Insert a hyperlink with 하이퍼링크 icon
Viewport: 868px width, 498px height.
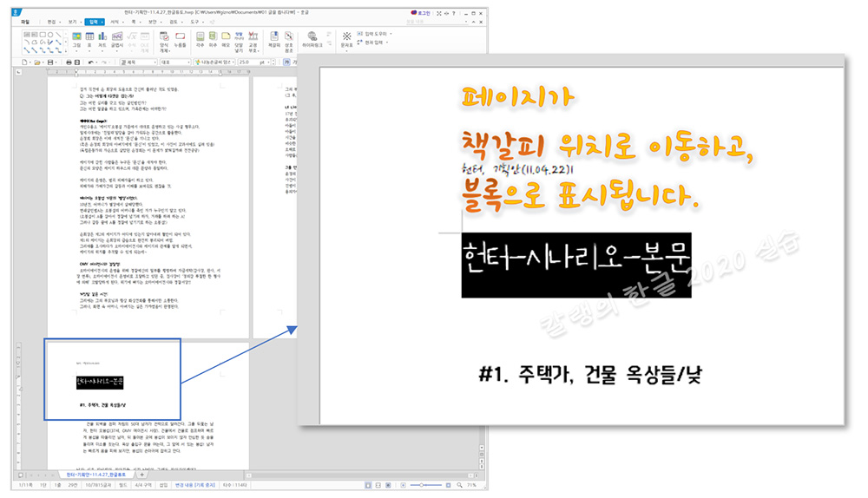click(312, 40)
